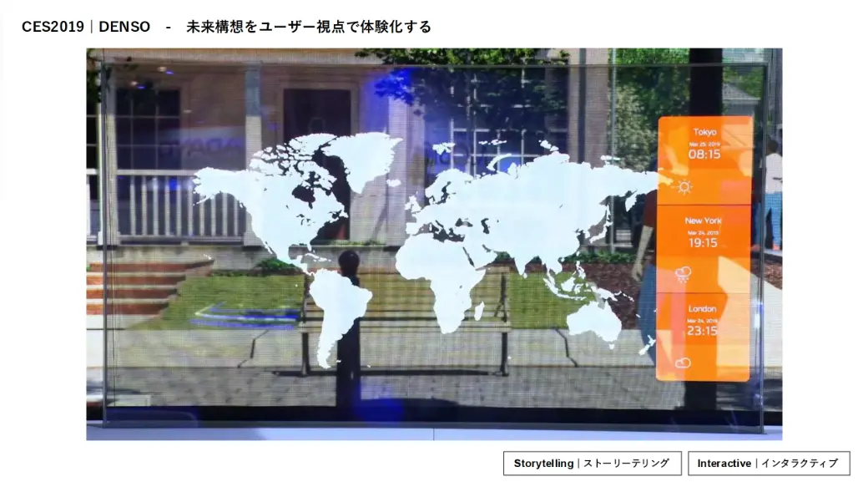The image size is (868, 487).
Task: Click the Mar 25, 2019 date under Tokyo
Action: (704, 144)
